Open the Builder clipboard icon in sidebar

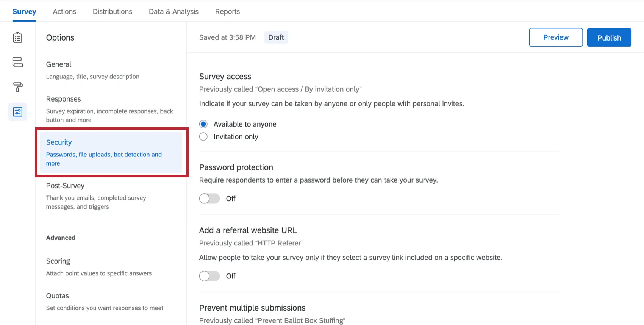[x=17, y=37]
